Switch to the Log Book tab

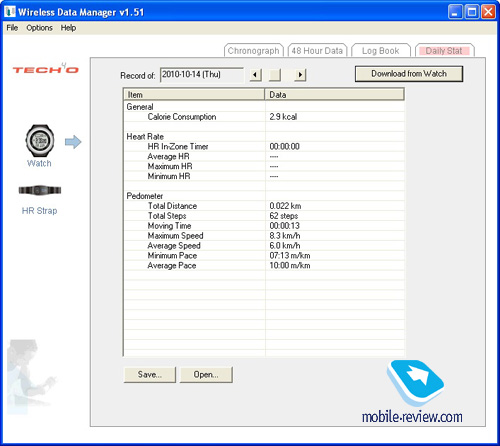[381, 51]
